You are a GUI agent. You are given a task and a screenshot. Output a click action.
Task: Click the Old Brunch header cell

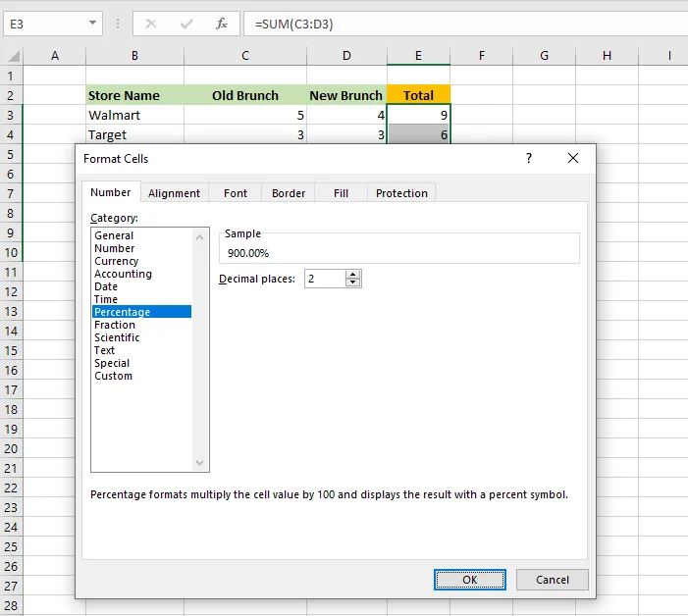point(245,95)
